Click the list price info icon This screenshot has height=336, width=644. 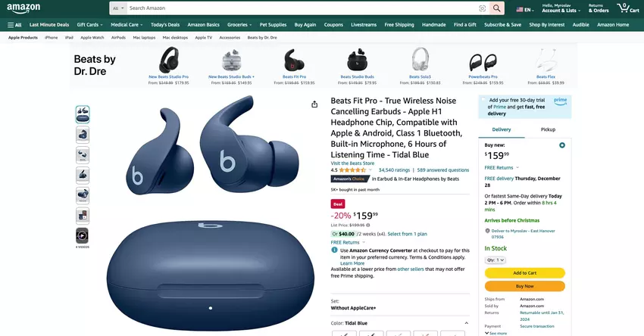(368, 225)
